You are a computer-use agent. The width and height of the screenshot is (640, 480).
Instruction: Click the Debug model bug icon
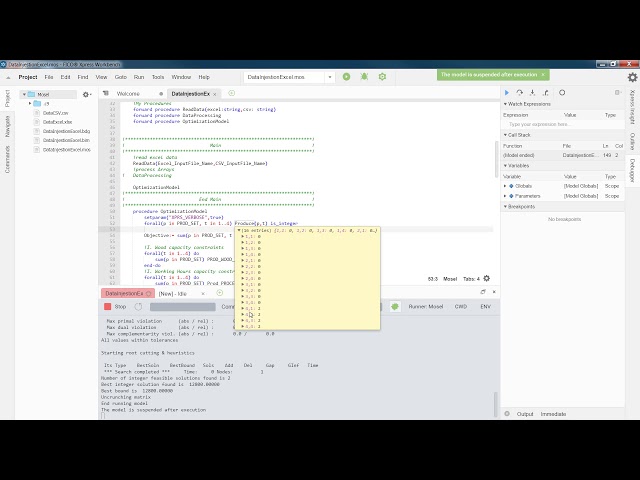[364, 77]
